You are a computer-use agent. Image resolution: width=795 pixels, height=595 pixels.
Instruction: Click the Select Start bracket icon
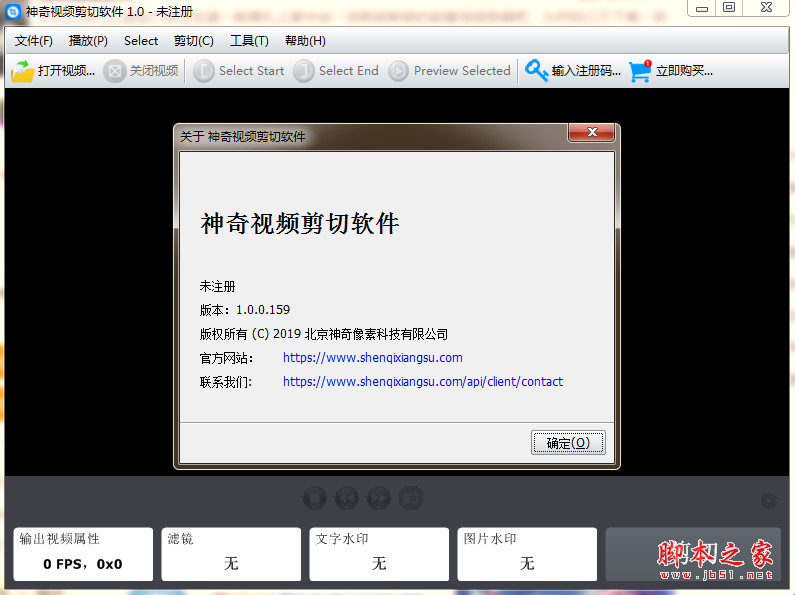point(204,71)
